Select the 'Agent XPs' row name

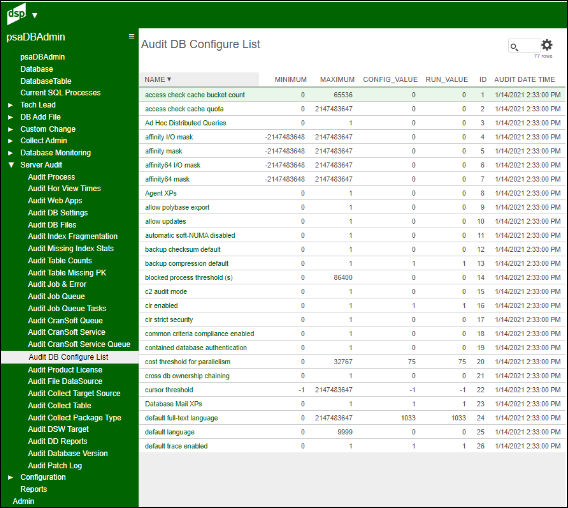coord(160,193)
